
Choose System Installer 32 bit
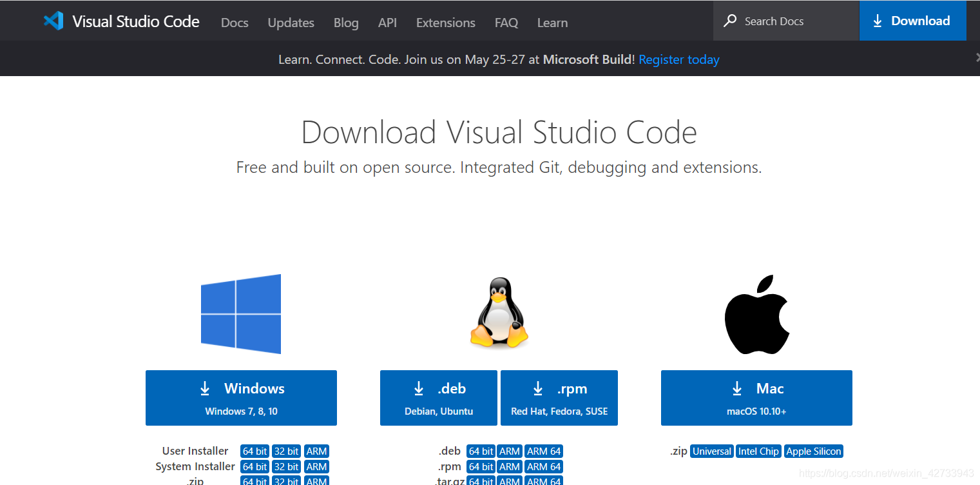tap(286, 467)
